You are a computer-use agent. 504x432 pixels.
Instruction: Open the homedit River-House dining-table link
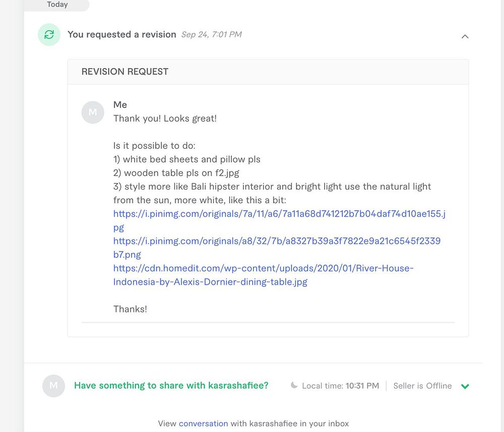(263, 268)
